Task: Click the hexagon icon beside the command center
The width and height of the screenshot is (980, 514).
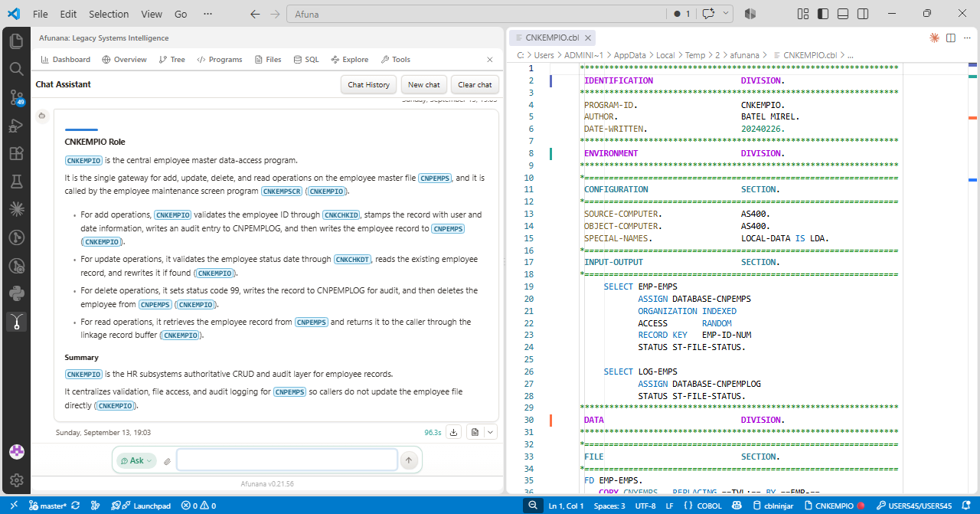Action: (x=750, y=14)
